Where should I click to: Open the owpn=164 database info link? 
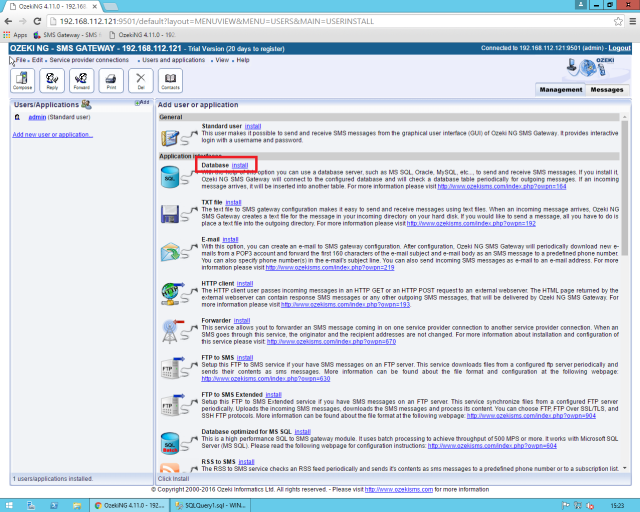tap(502, 187)
